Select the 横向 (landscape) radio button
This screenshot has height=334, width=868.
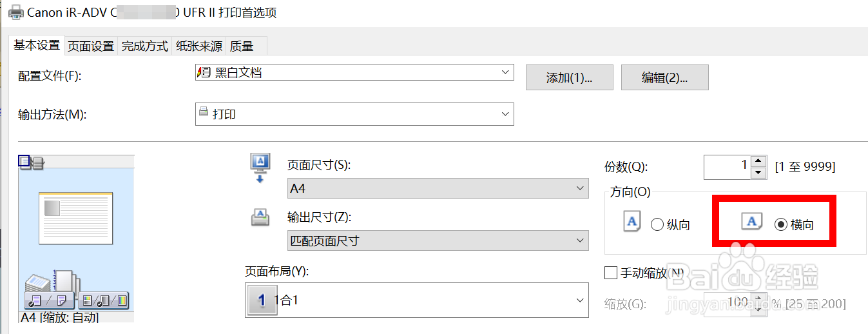781,225
